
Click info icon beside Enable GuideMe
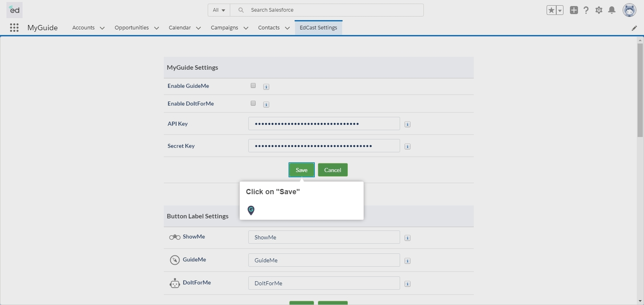click(x=266, y=87)
